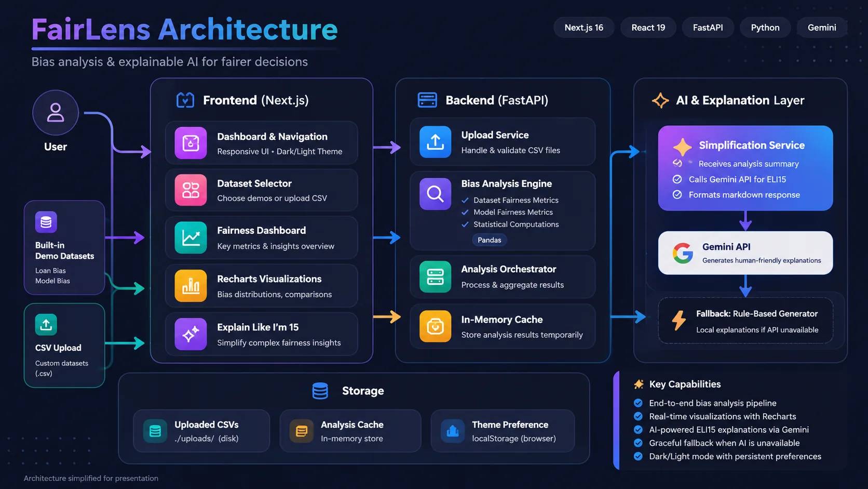This screenshot has height=489, width=868.
Task: Click the Storage database icon
Action: coord(320,391)
